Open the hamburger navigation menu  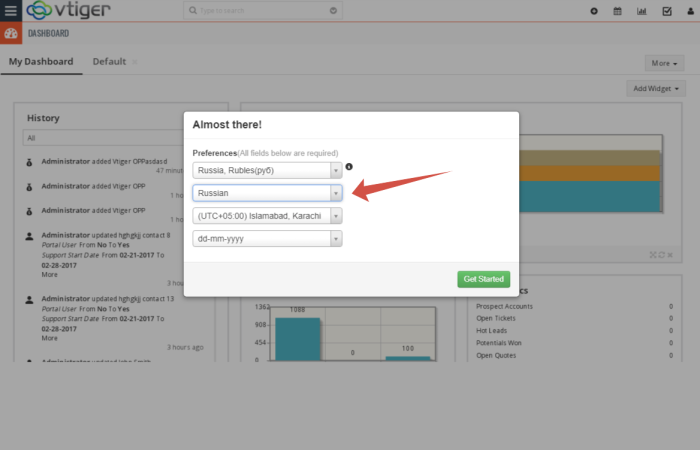(x=11, y=11)
